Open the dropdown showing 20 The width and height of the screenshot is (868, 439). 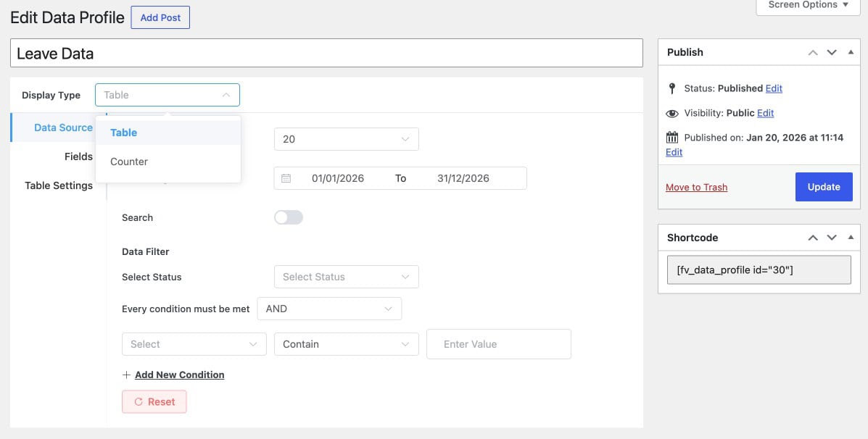[346, 139]
